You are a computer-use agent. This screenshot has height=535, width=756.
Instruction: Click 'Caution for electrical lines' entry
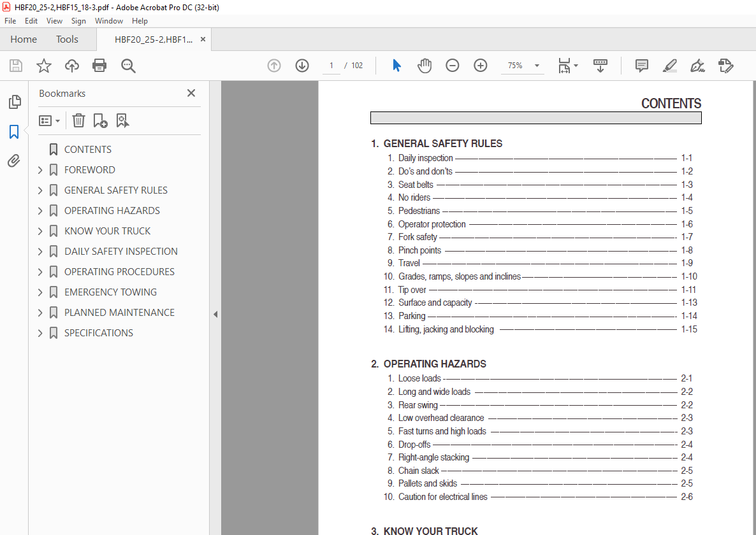click(x=442, y=497)
